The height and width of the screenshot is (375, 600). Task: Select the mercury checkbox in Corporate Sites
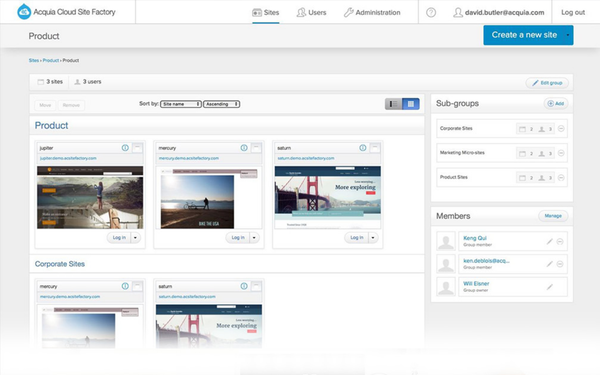137,286
